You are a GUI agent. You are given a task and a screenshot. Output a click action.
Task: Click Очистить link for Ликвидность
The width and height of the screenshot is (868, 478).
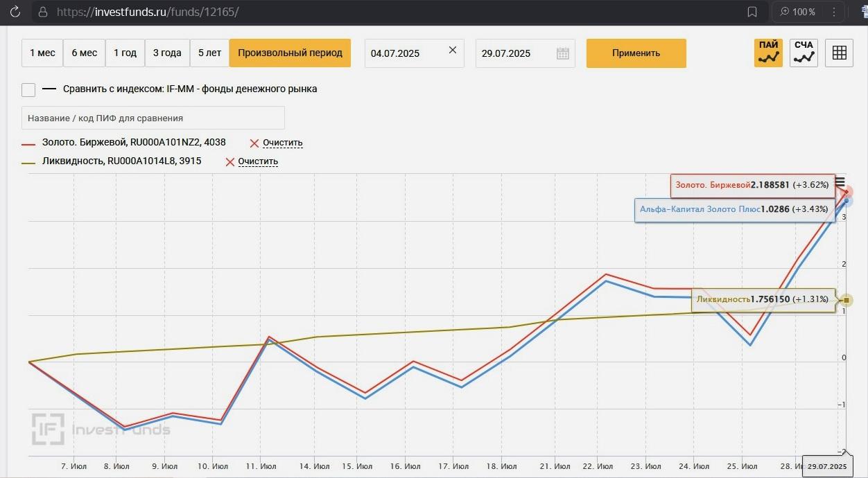tap(258, 162)
